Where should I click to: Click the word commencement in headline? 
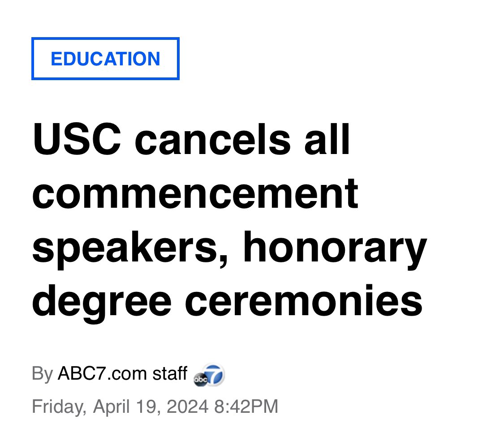point(195,194)
